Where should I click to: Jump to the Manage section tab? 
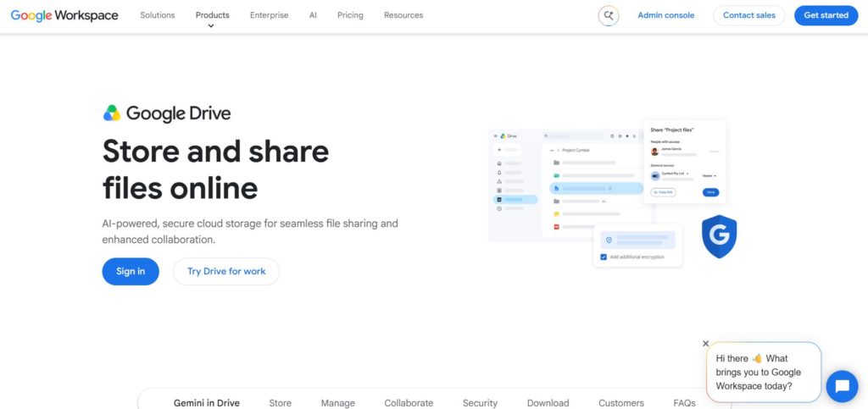click(x=337, y=403)
